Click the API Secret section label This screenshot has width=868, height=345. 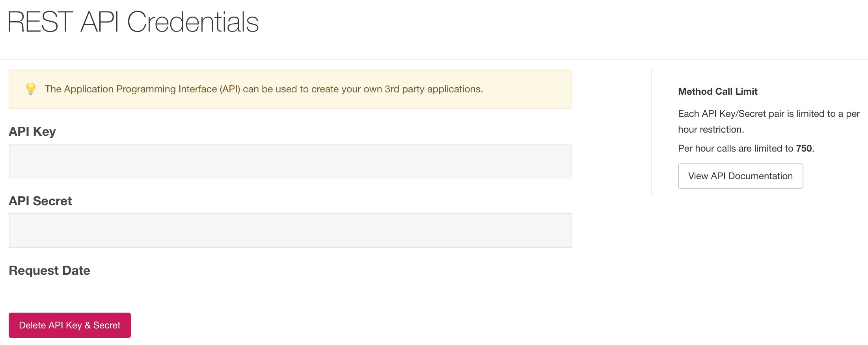(40, 201)
